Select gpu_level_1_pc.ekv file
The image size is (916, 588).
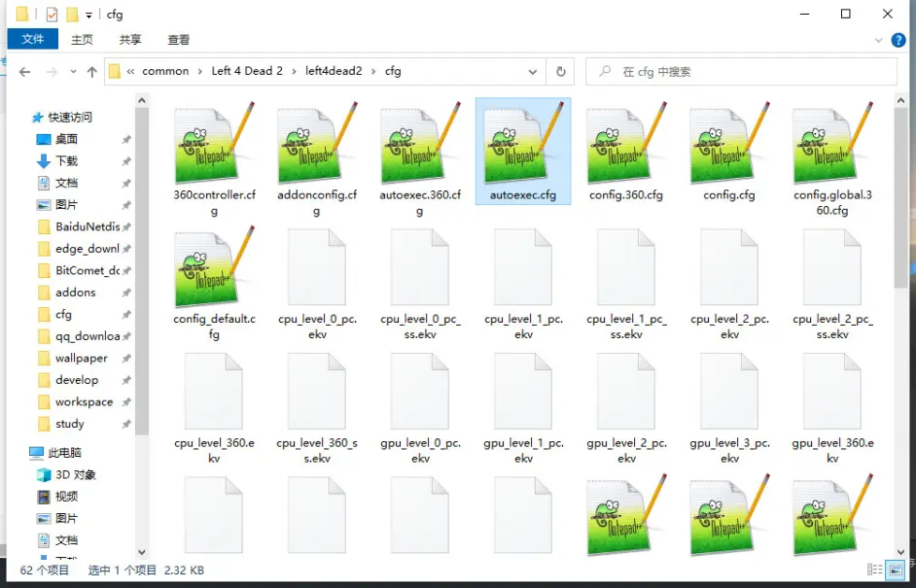[x=523, y=392]
